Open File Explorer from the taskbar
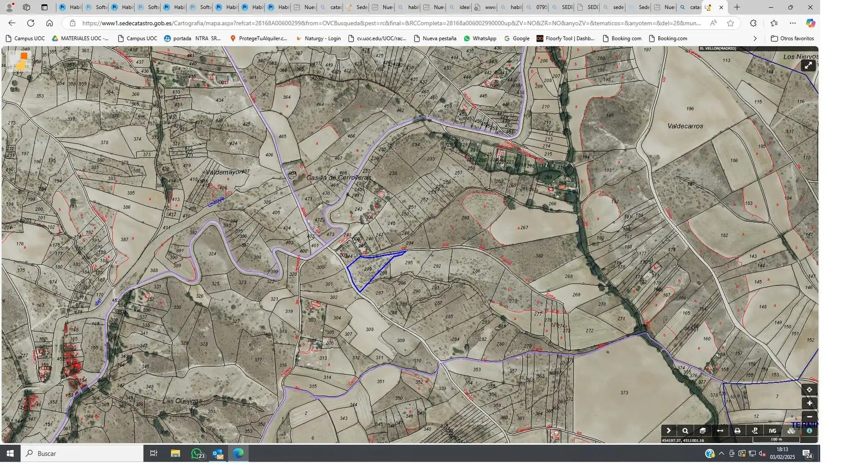This screenshot has width=868, height=467. coord(175,453)
